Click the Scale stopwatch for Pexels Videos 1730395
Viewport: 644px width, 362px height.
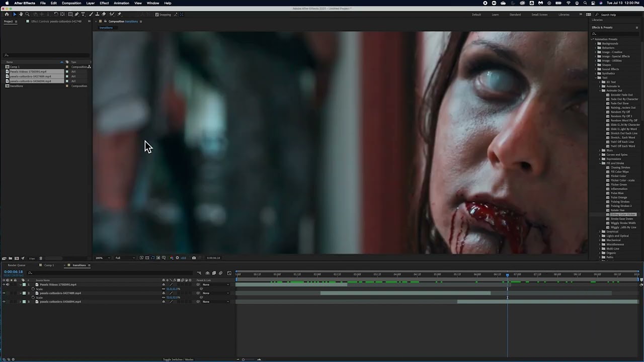[33, 289]
